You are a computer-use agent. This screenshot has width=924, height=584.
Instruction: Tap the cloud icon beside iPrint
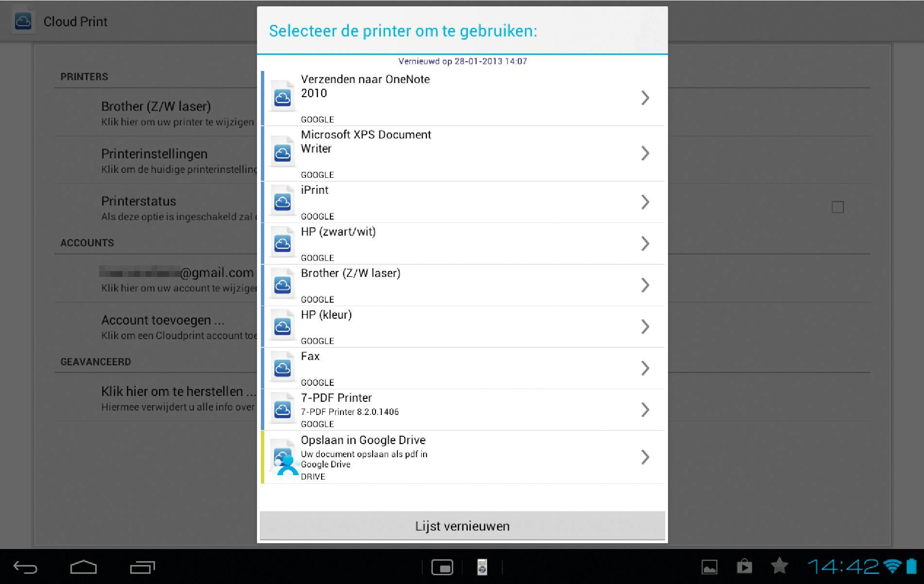coord(282,201)
